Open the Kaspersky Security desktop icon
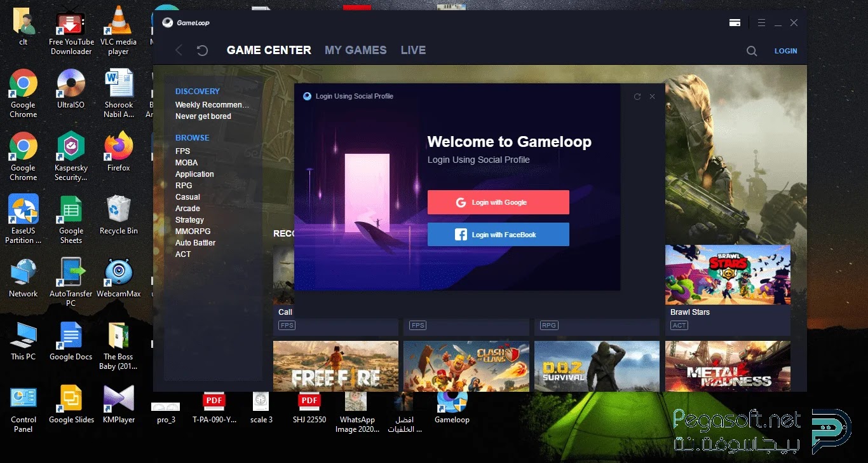Viewport: 868px width, 463px height. pyautogui.click(x=71, y=156)
